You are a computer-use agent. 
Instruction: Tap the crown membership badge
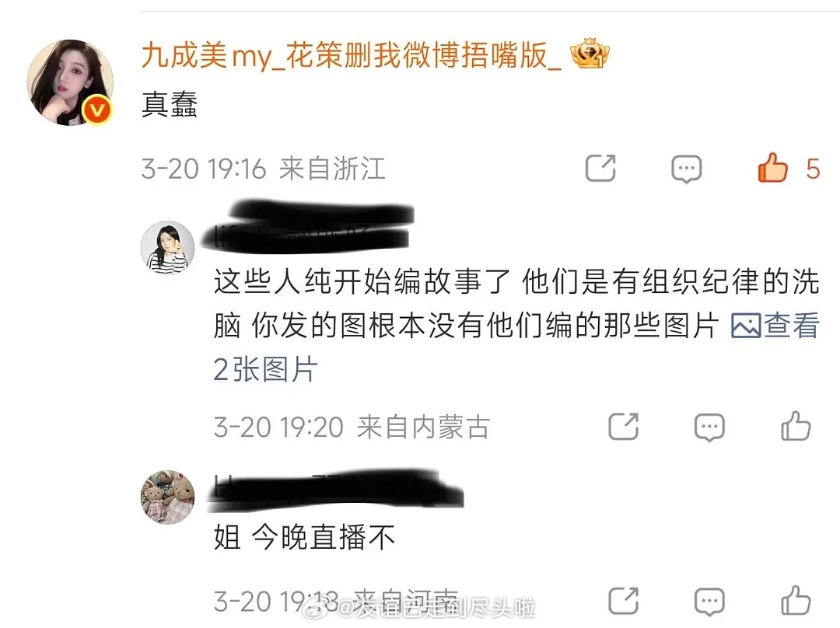pos(590,54)
